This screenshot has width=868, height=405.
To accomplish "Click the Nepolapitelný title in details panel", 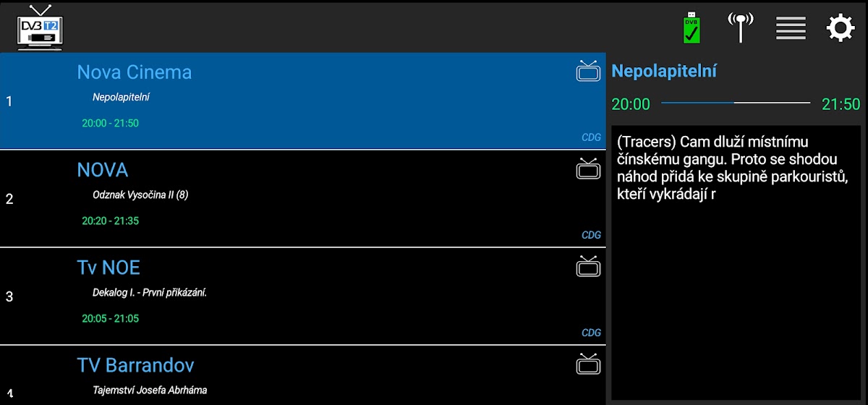I will tap(664, 71).
